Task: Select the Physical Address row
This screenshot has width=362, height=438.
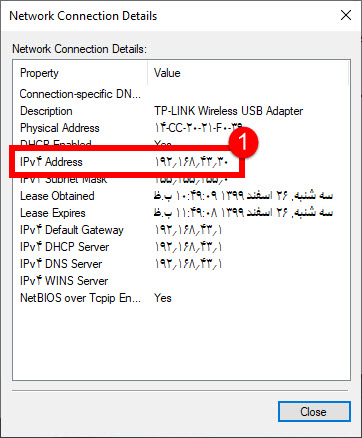Action: pos(181,128)
